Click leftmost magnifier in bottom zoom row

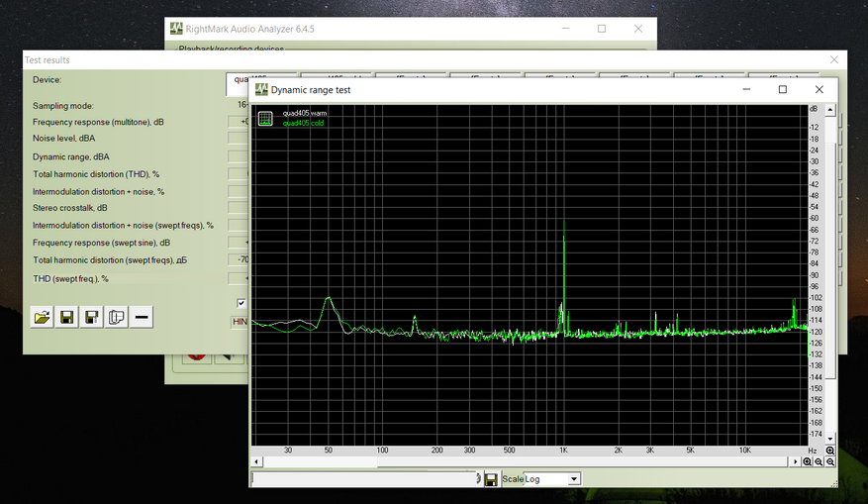click(x=808, y=462)
